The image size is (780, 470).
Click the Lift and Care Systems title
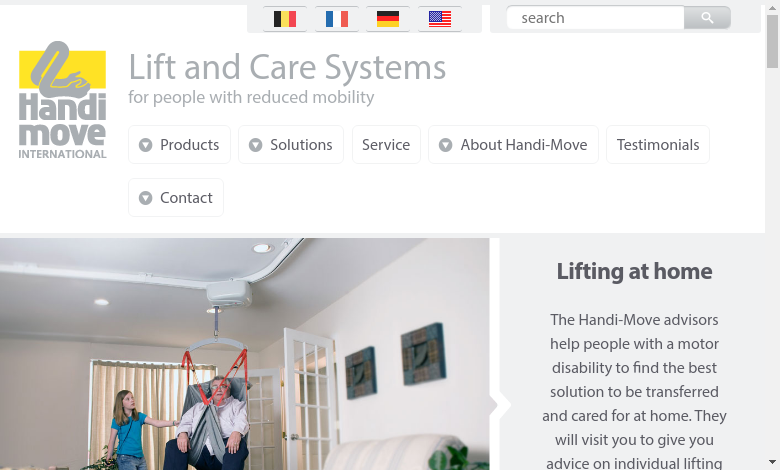[x=287, y=67]
